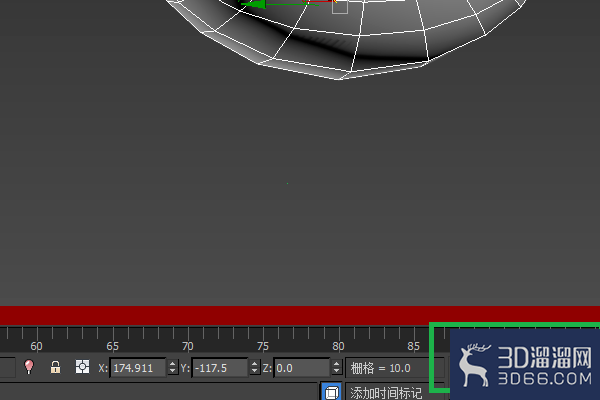Switch Absolute/Offset transform type-in mode icon
Viewport: 600px width, 400px height.
[x=82, y=367]
